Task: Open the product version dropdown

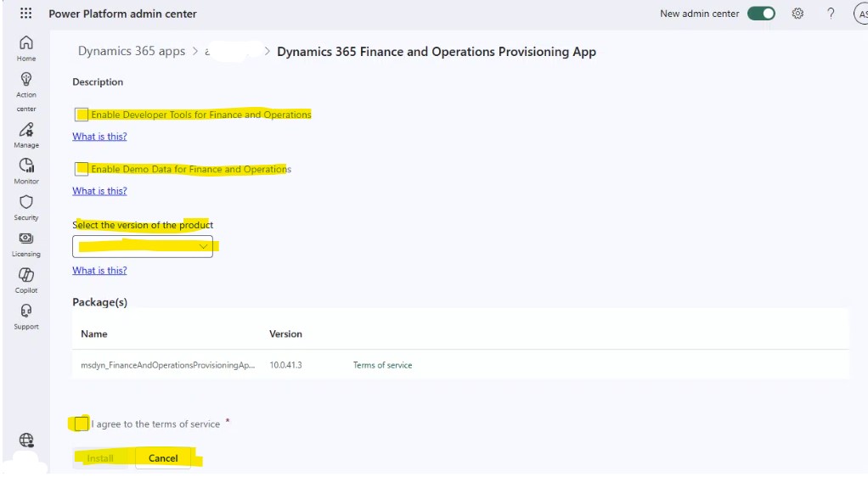Action: click(143, 246)
